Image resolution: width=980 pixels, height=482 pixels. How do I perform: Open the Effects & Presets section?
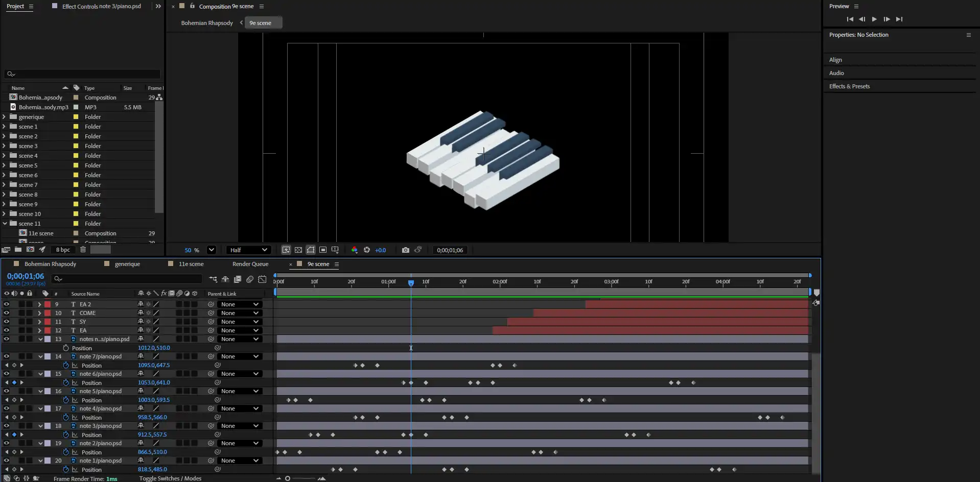850,86
